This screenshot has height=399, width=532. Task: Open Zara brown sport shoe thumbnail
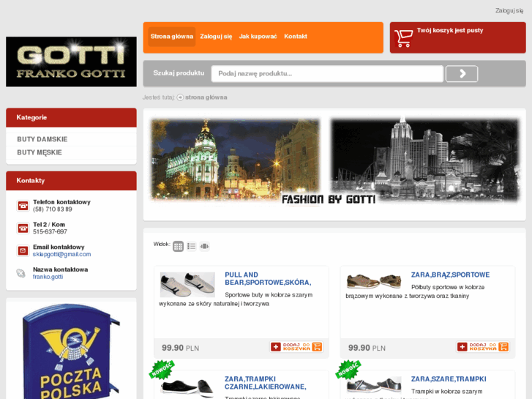click(373, 281)
